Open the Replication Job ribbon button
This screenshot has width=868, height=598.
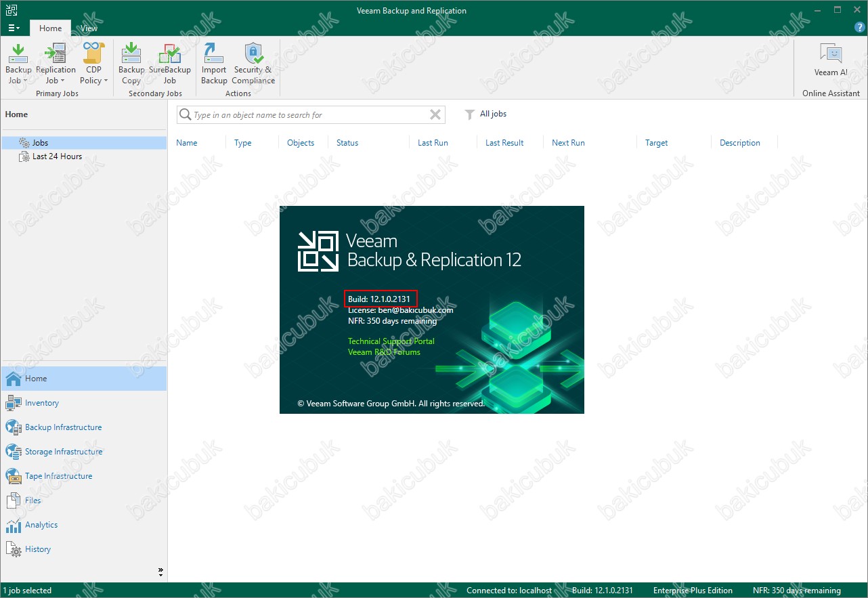coord(56,64)
